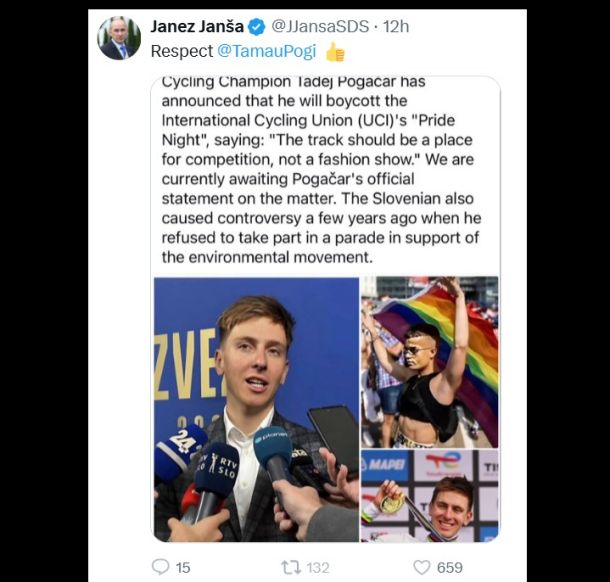Click the thumbs up emoji

(335, 52)
